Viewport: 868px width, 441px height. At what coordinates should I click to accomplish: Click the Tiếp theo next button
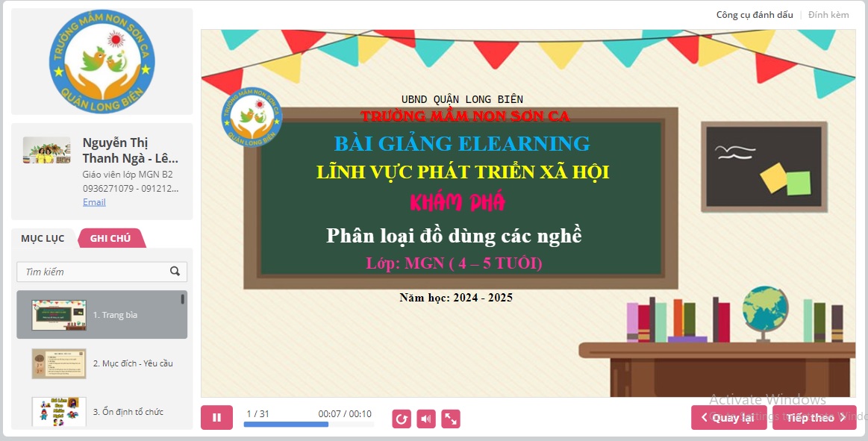click(x=814, y=418)
